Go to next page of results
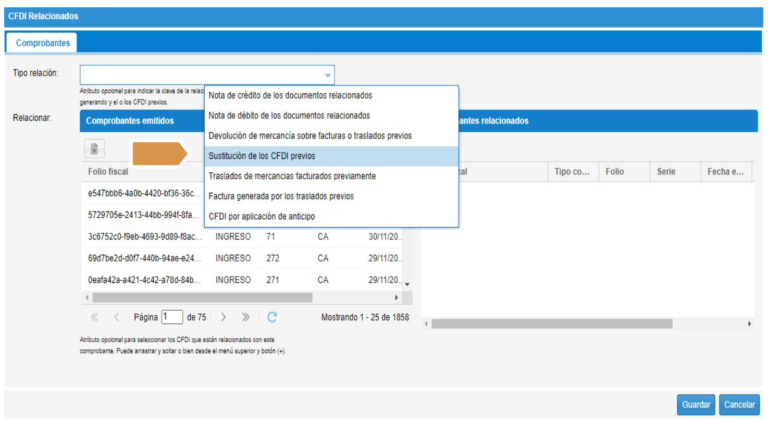The image size is (768, 423). tap(223, 317)
